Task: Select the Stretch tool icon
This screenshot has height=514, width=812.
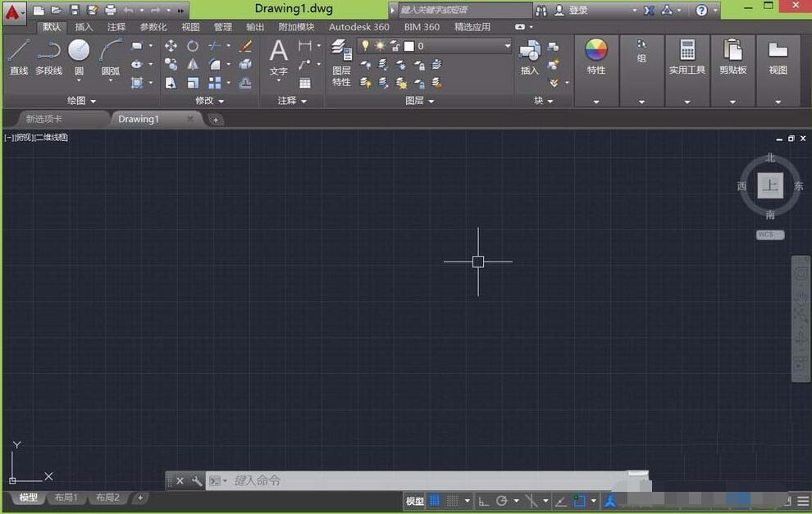Action: tap(171, 83)
